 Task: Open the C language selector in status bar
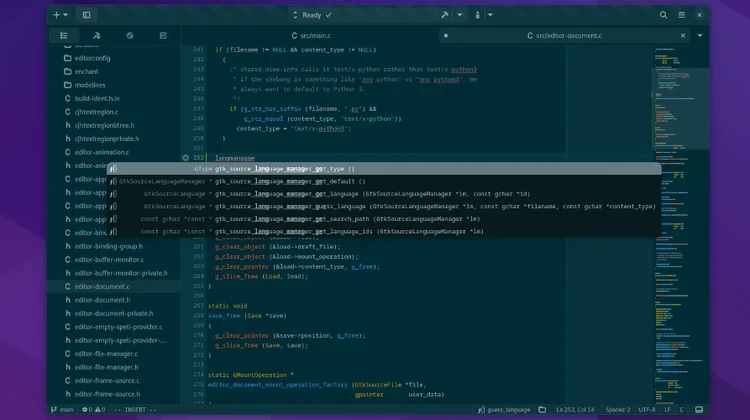[682, 409]
